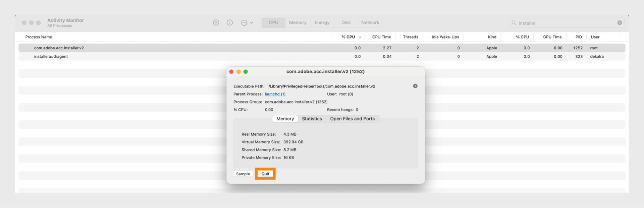This screenshot has height=208, width=644.
Task: Switch to the Energy tab
Action: pos(322,22)
